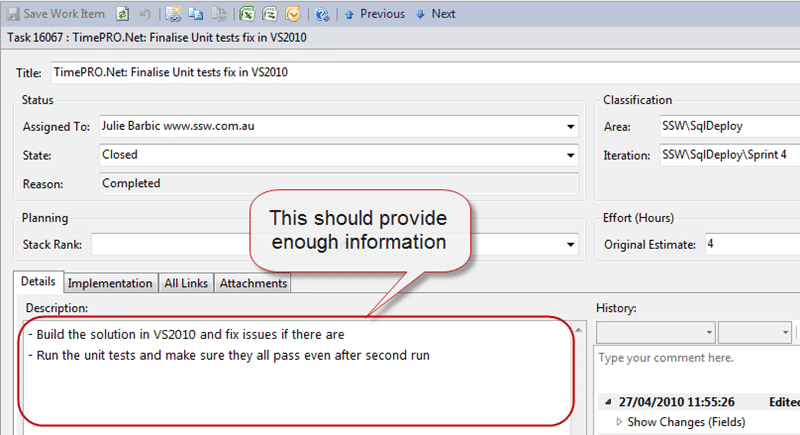
Task: Open new linked work item icon
Action: coord(173,14)
